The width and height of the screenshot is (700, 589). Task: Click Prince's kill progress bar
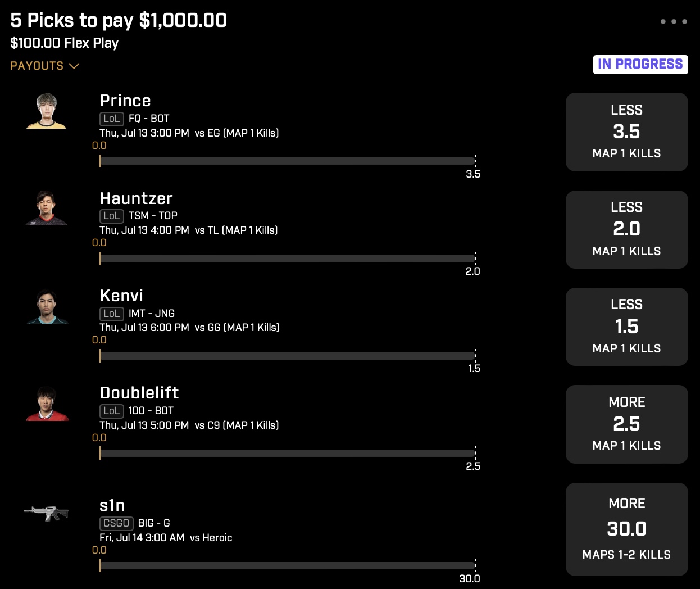287,161
